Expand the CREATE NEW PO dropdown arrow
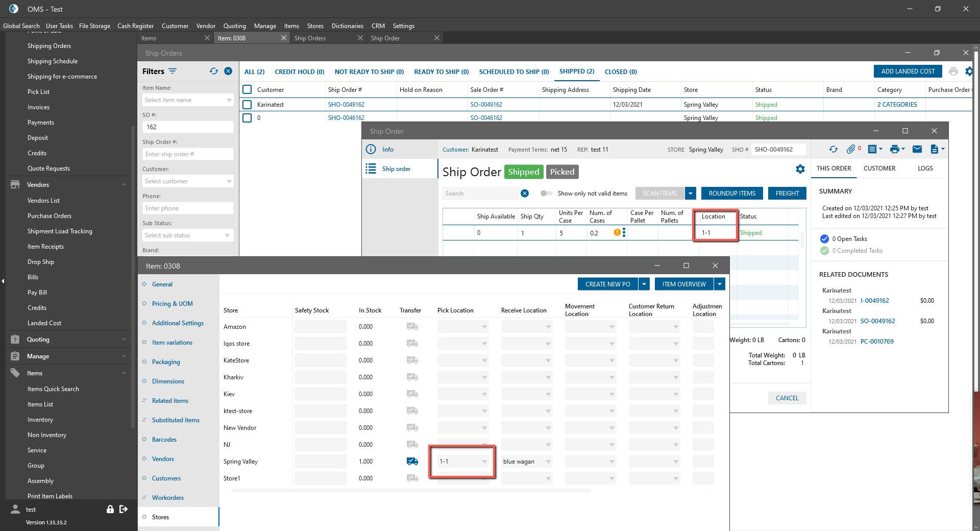This screenshot has width=980, height=531. pos(645,284)
